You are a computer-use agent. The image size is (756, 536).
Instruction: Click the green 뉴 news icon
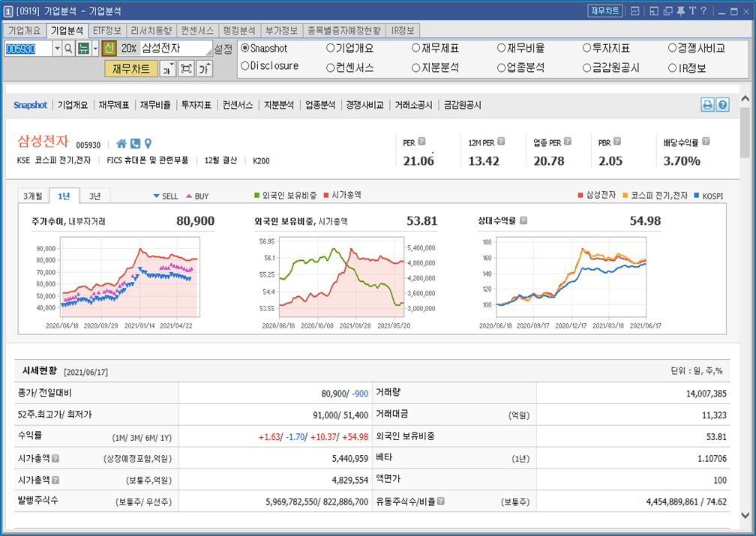[x=83, y=48]
